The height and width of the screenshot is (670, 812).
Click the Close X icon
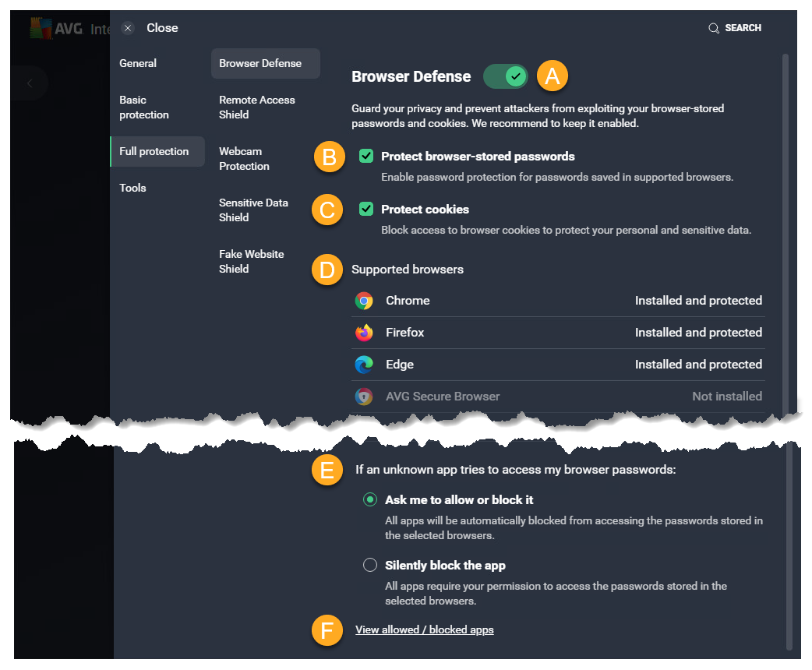coord(129,28)
